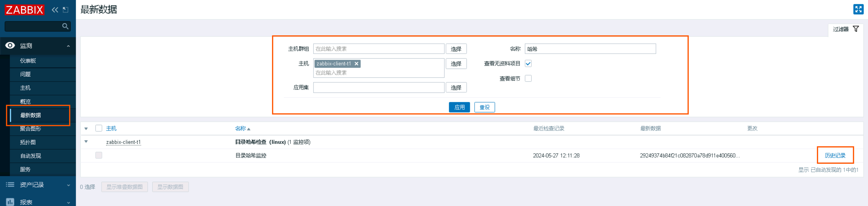This screenshot has width=868, height=206.
Task: Click the bar chart icon beside 报表
Action: (x=10, y=202)
